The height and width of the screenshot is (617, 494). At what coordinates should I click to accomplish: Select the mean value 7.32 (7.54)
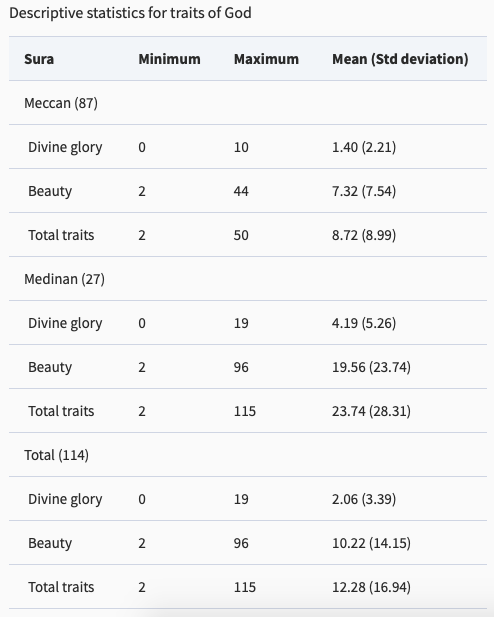coord(364,191)
